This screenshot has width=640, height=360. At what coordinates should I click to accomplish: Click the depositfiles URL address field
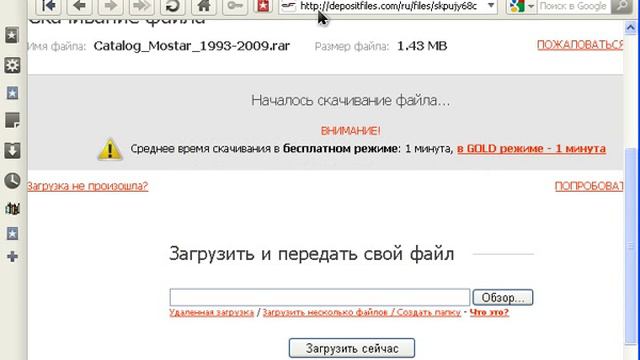pyautogui.click(x=388, y=6)
